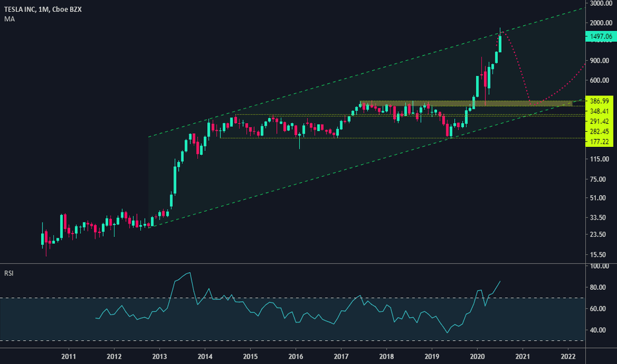617x364 pixels.
Task: Select the MA indicator label
Action: pos(9,19)
